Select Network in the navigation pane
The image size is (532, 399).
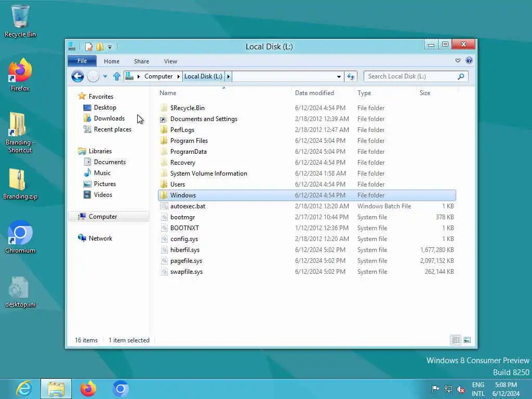(x=100, y=238)
